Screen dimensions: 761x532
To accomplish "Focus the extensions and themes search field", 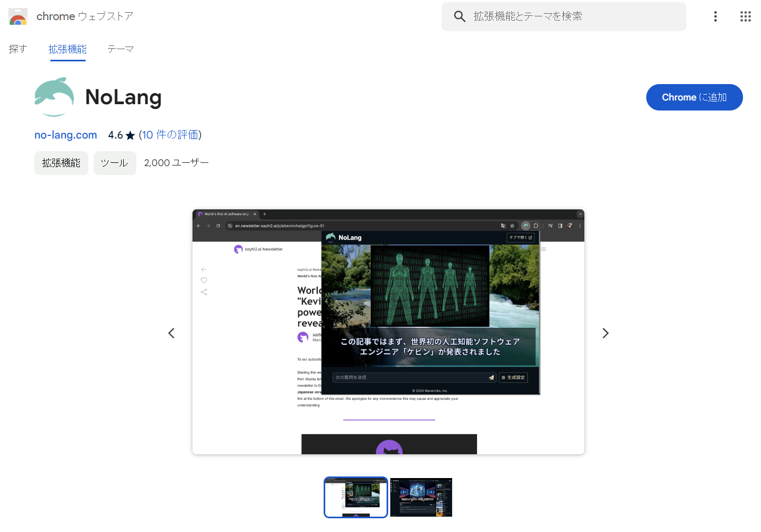I will [564, 16].
